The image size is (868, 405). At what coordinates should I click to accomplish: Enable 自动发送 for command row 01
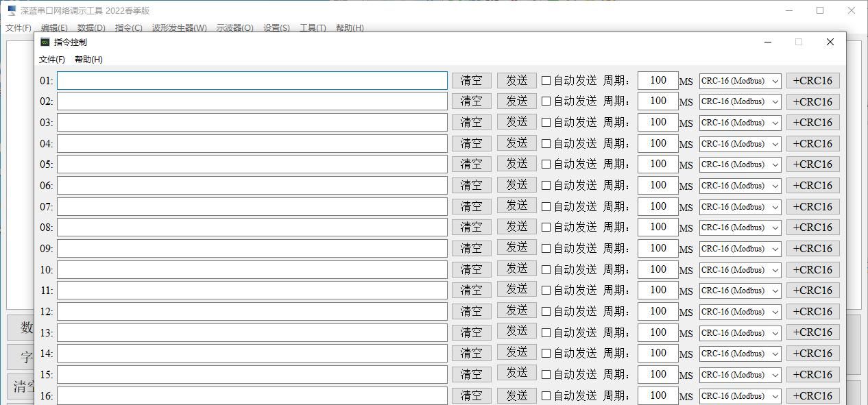[x=545, y=80]
